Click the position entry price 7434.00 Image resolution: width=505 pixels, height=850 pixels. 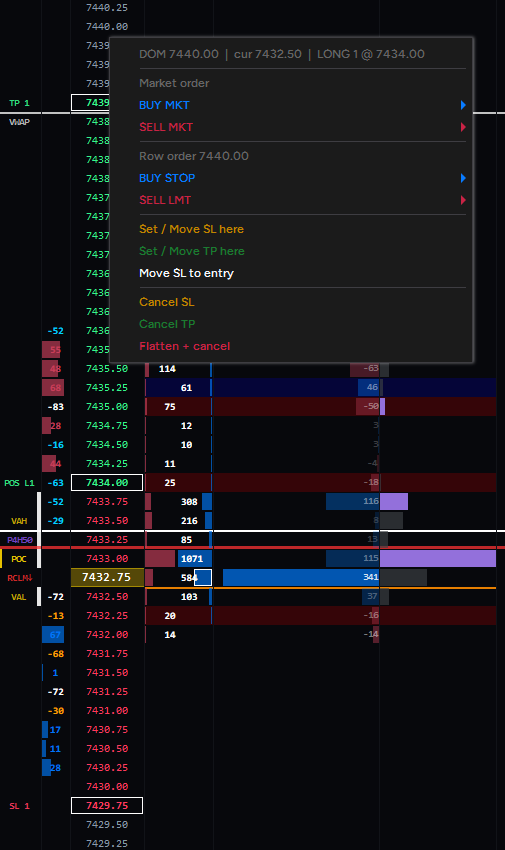(x=107, y=482)
